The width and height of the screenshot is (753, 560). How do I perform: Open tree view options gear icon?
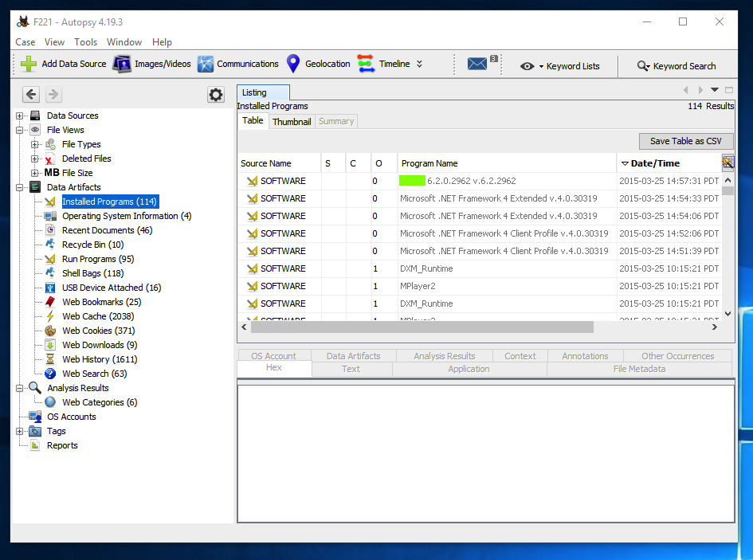[216, 95]
